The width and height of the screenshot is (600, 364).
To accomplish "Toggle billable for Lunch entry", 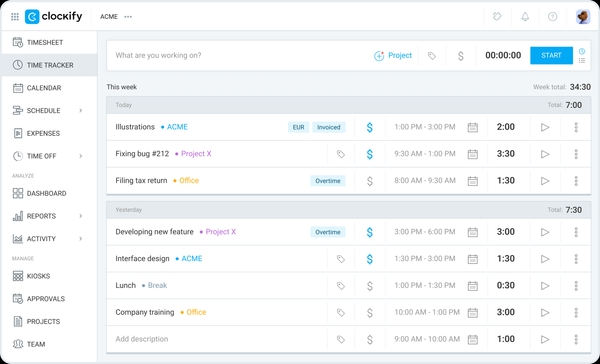I will click(369, 286).
